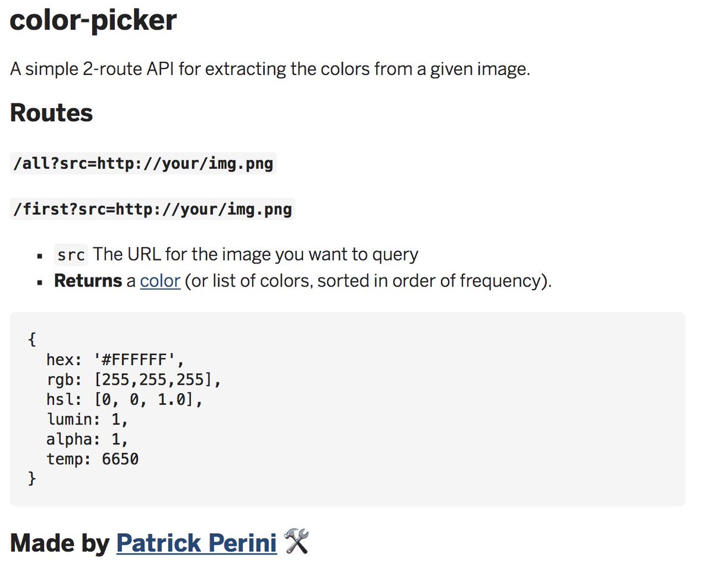Click the hammer and wrench emoji
This screenshot has height=588, width=714.
(x=296, y=542)
